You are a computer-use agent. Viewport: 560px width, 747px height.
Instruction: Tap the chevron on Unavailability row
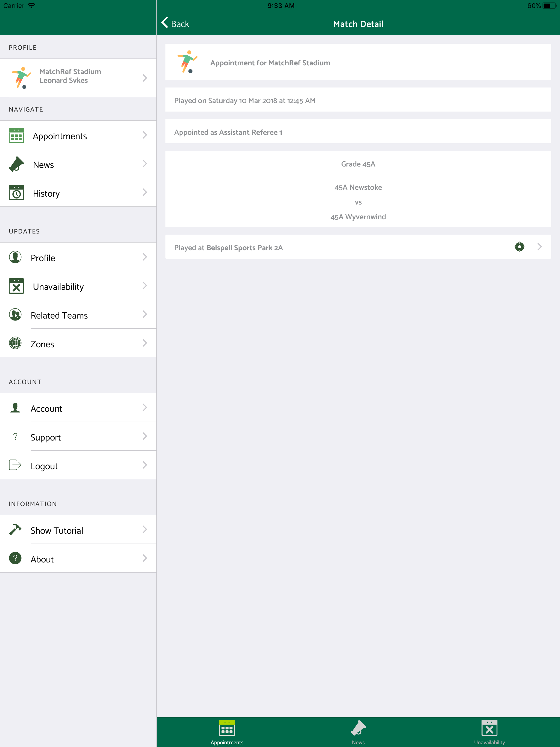pos(145,286)
